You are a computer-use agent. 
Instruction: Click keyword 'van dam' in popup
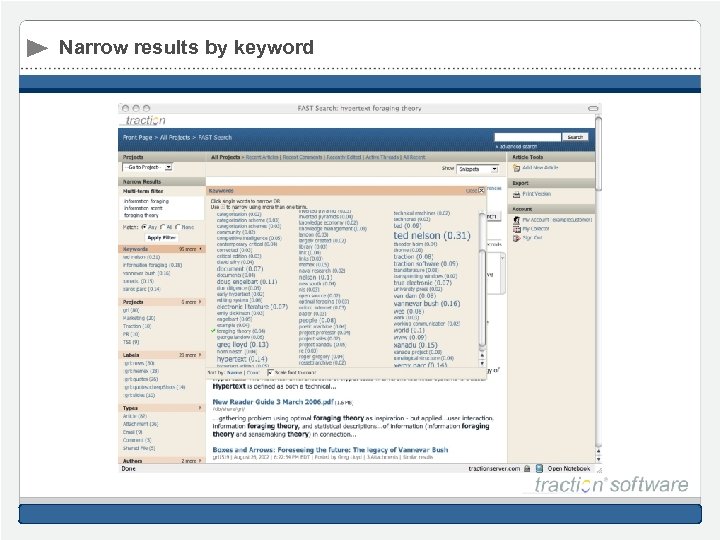(414, 296)
